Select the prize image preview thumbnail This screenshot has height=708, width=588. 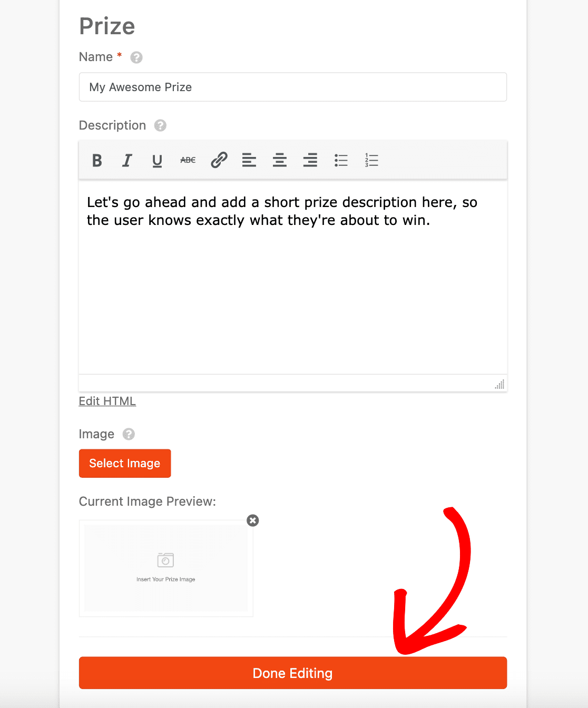165,568
